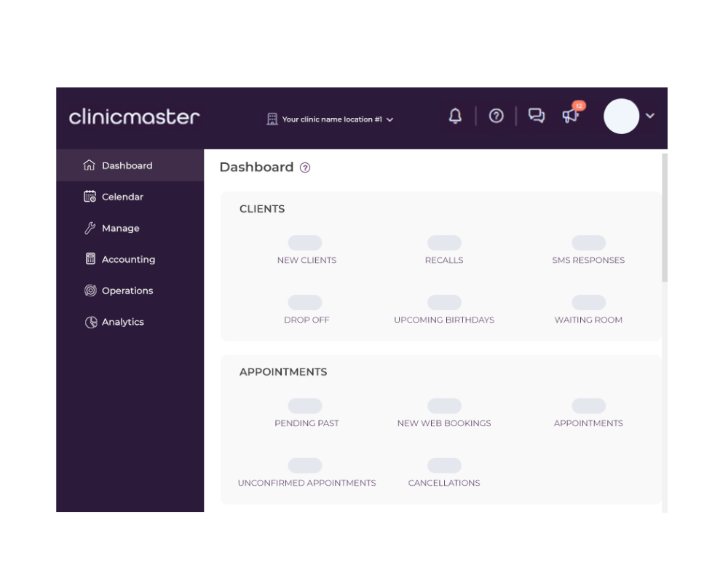Open the chat messages icon
The image size is (728, 571).
pos(537,116)
